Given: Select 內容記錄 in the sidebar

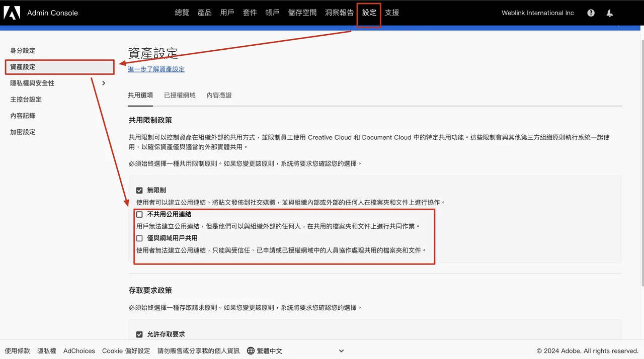Looking at the screenshot, I should coord(23,116).
